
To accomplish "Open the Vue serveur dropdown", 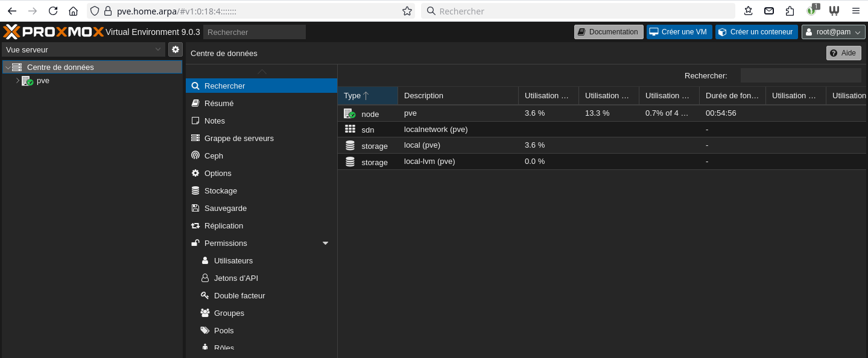I will [84, 49].
